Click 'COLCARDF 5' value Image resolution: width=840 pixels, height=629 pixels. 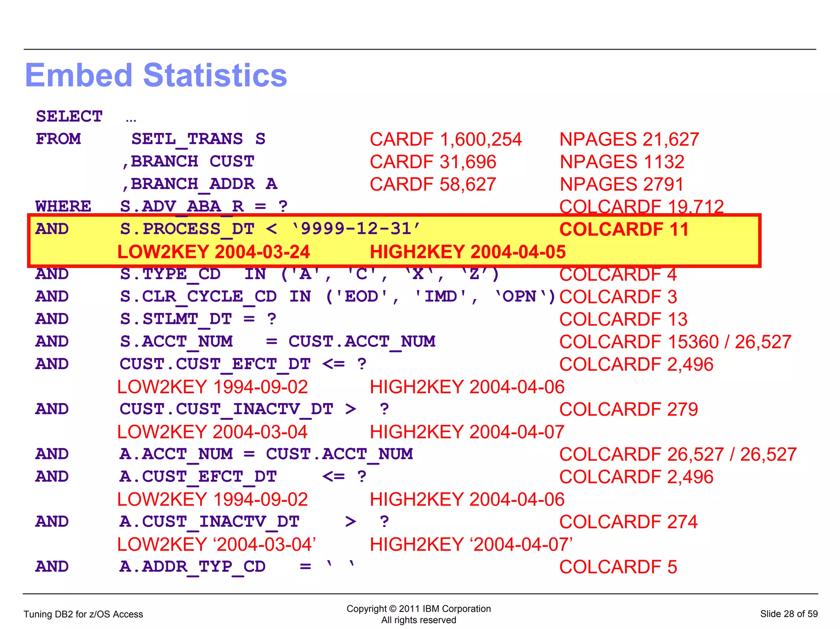click(x=618, y=567)
